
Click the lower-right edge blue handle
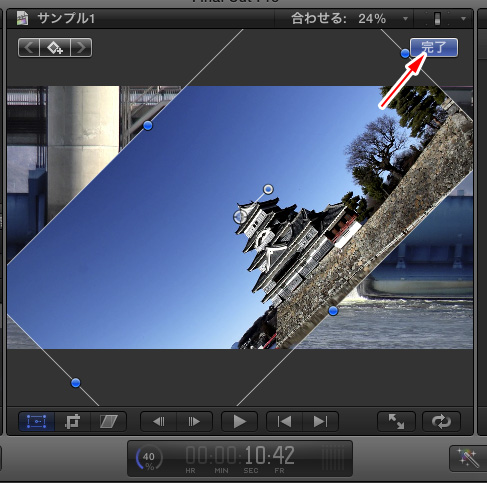pyautogui.click(x=333, y=311)
